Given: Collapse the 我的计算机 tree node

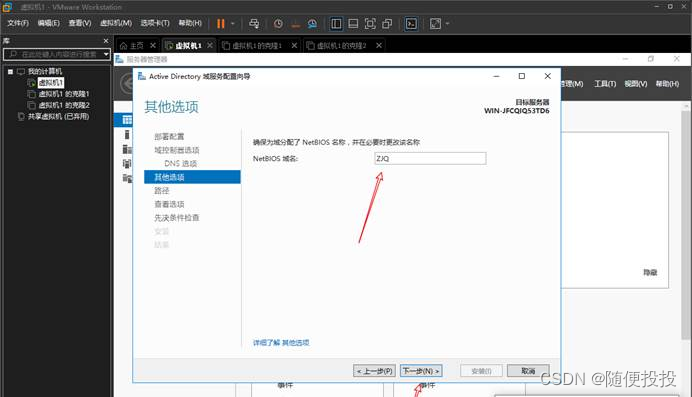Looking at the screenshot, I should point(10,71).
